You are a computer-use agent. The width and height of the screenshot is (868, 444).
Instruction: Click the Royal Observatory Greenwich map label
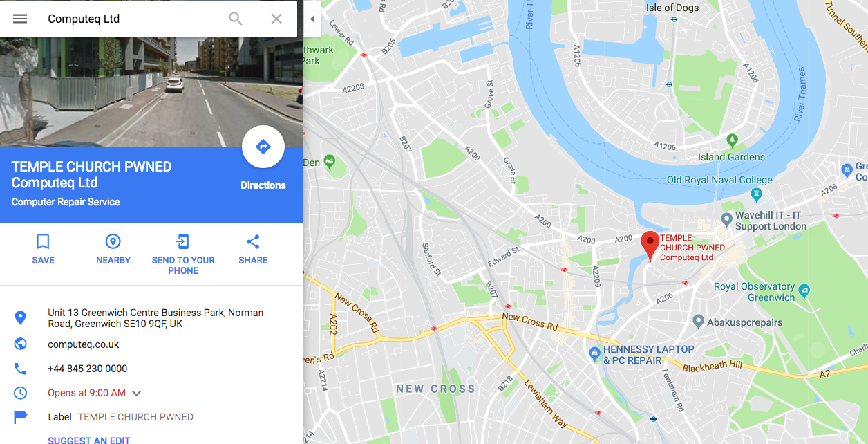click(x=755, y=292)
